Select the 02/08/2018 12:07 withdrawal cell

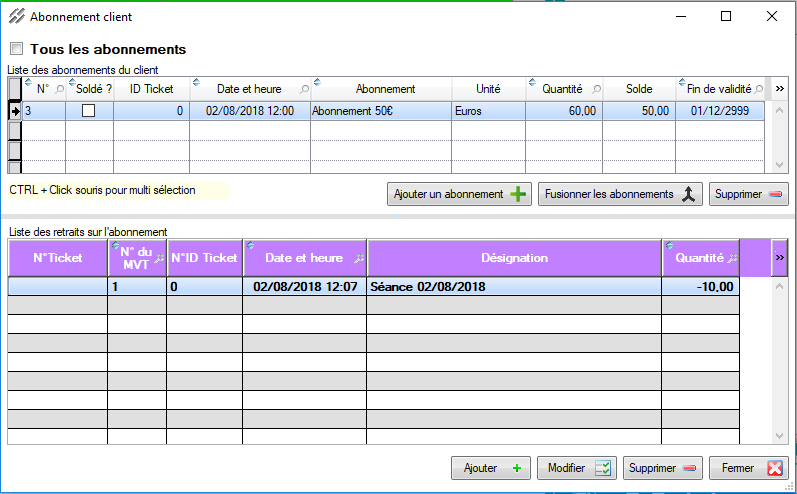click(304, 287)
